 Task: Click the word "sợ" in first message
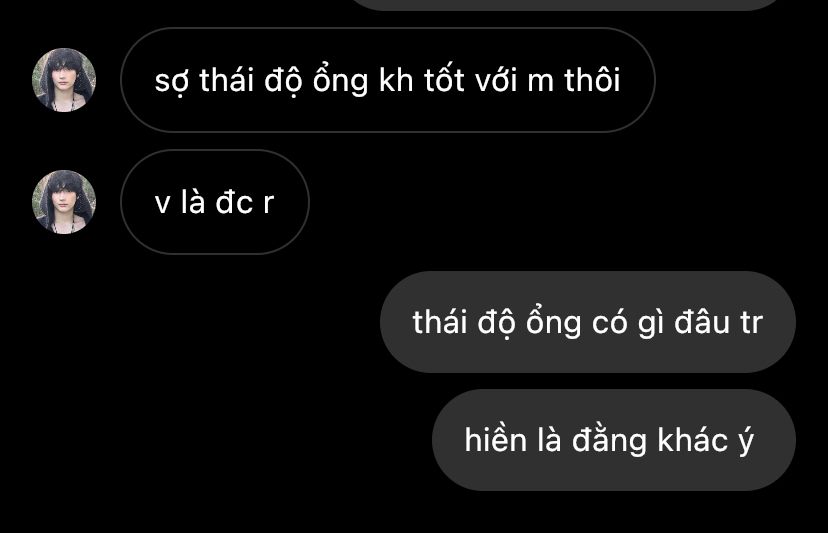pyautogui.click(x=171, y=83)
